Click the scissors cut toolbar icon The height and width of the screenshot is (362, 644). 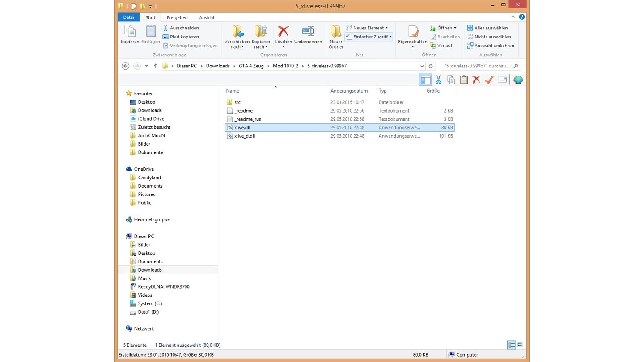tap(438, 80)
